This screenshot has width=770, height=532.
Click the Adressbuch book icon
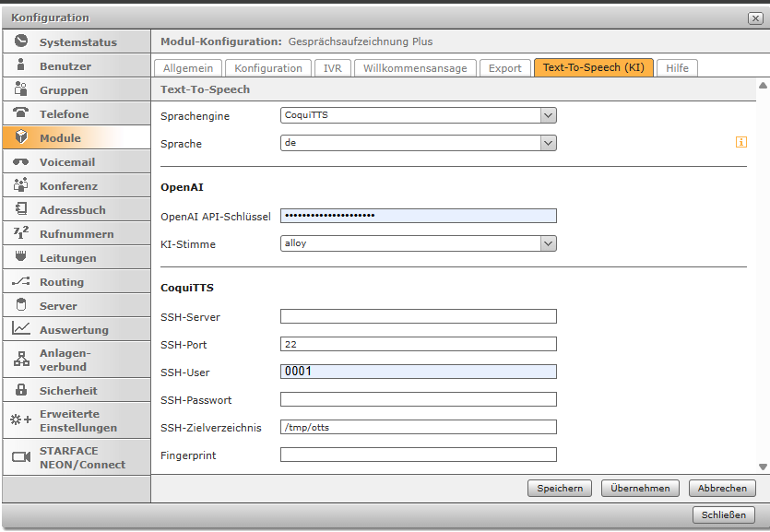click(21, 209)
